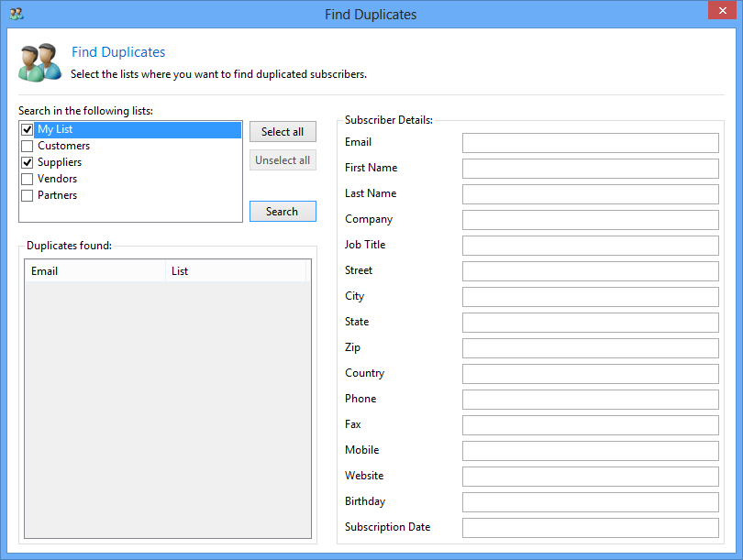743x560 pixels.
Task: Click the Country text field
Action: [x=590, y=374]
